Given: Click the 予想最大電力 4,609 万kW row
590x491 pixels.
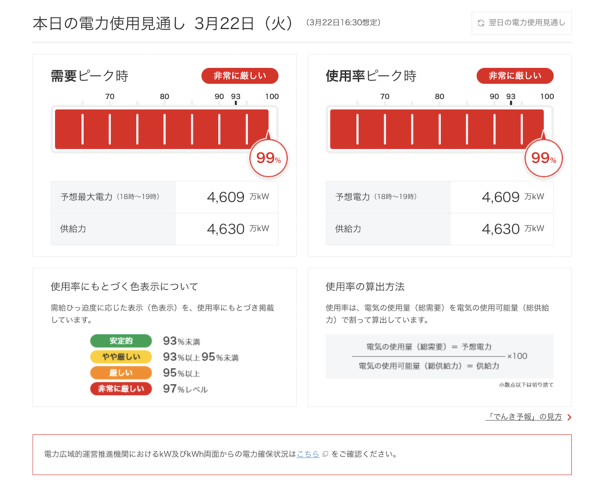Looking at the screenshot, I should click(x=164, y=197).
